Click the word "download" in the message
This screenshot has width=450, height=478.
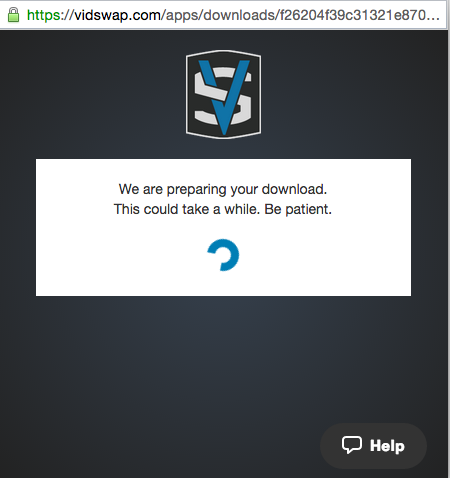[293, 189]
